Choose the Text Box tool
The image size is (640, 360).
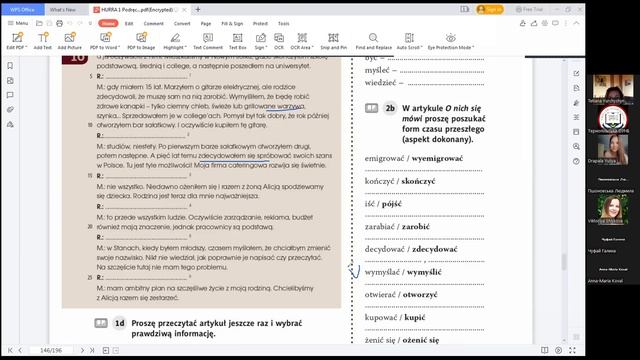pyautogui.click(x=238, y=41)
